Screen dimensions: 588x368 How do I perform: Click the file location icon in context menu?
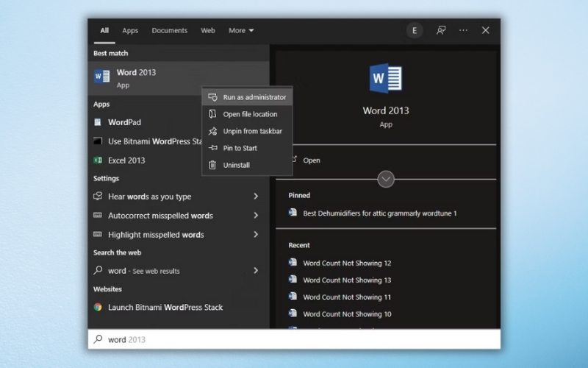[x=212, y=114]
